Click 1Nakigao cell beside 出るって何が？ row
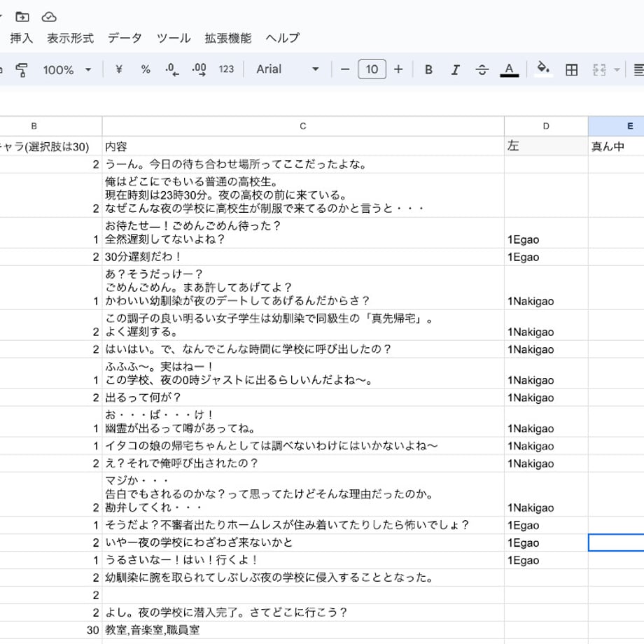Image resolution: width=644 pixels, height=644 pixels. coord(546,398)
